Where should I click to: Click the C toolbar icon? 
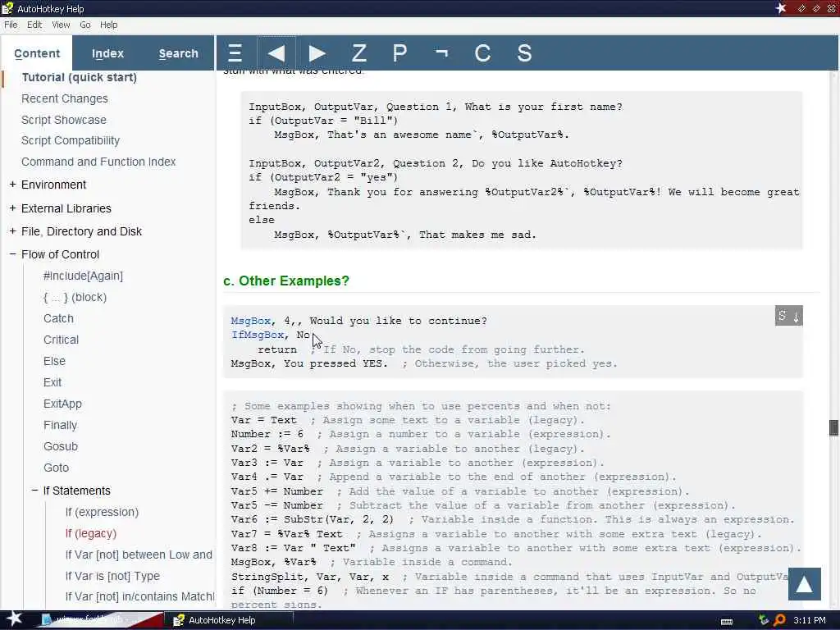pyautogui.click(x=482, y=53)
